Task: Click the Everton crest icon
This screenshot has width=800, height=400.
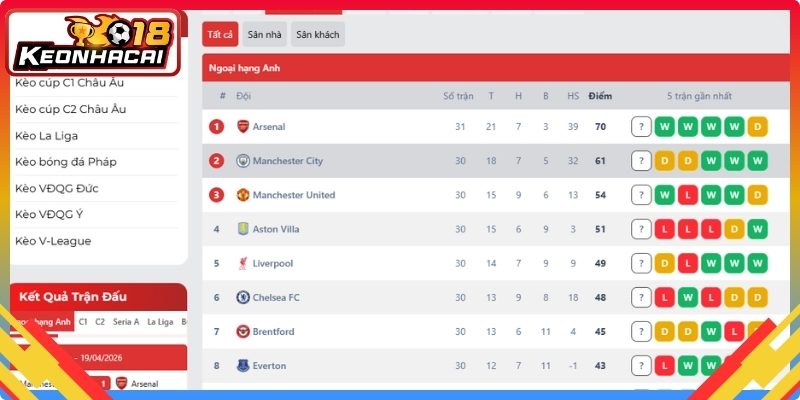Action: [243, 366]
